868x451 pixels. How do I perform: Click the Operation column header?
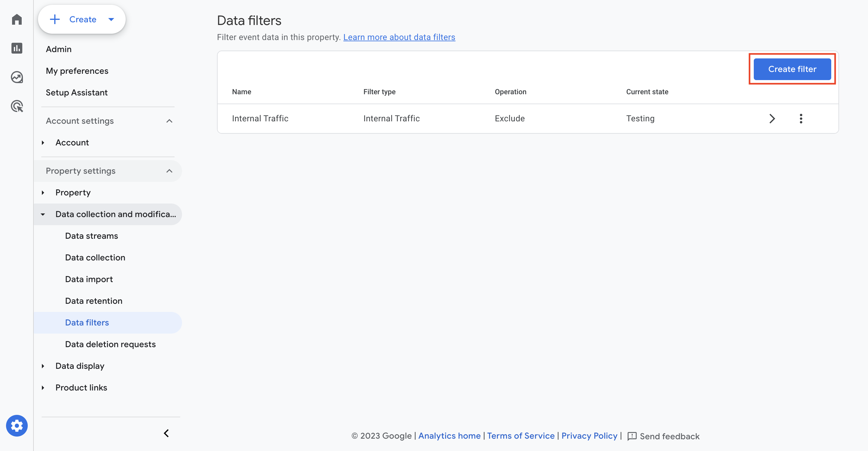(511, 92)
